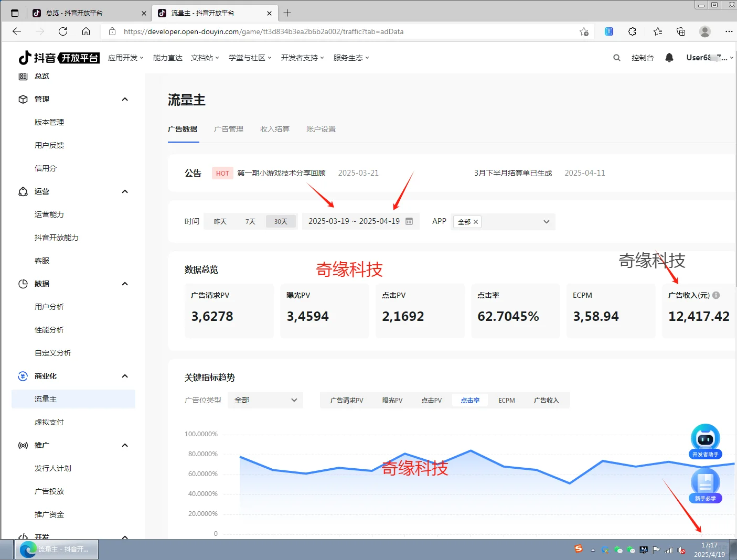Open the APP filter dropdown showing 全部
The width and height of the screenshot is (737, 560).
coord(547,221)
